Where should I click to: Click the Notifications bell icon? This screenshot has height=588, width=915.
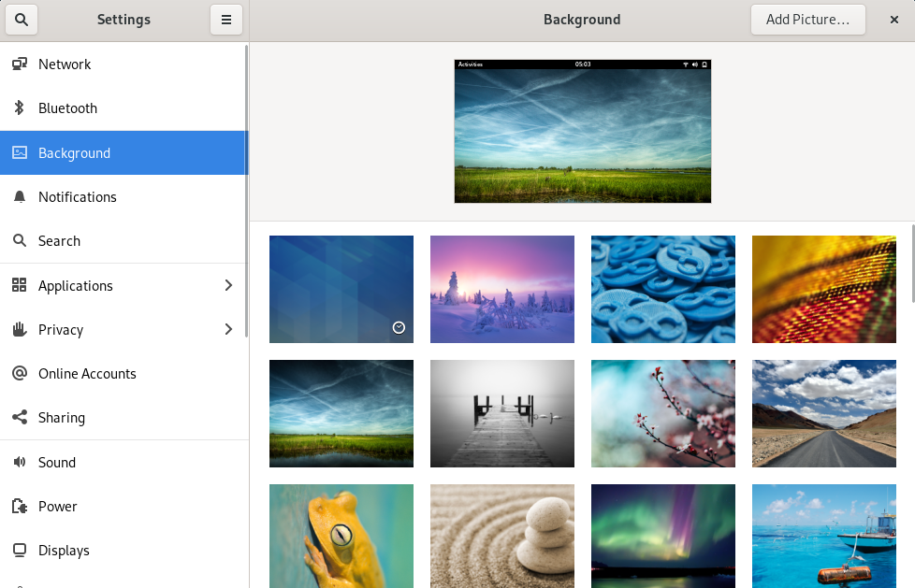tap(19, 197)
